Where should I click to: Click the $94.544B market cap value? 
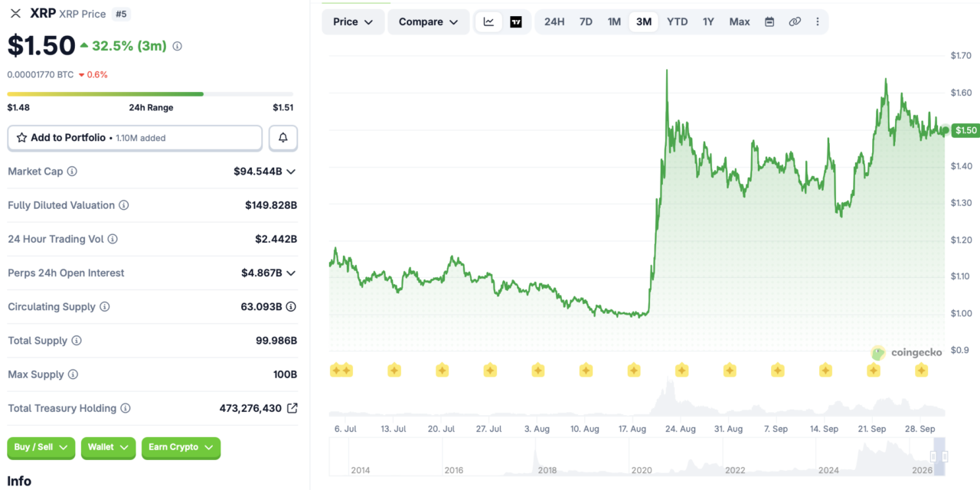click(x=258, y=171)
